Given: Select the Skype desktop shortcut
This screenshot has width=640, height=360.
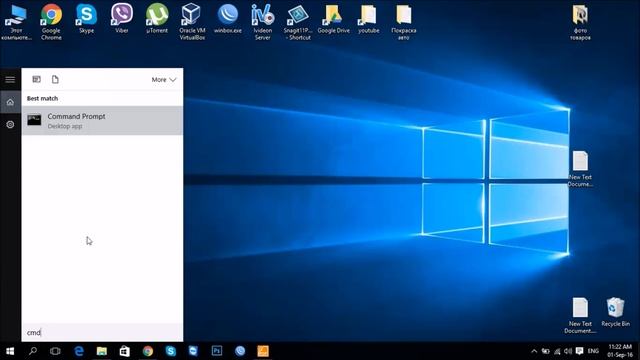Looking at the screenshot, I should tap(87, 19).
